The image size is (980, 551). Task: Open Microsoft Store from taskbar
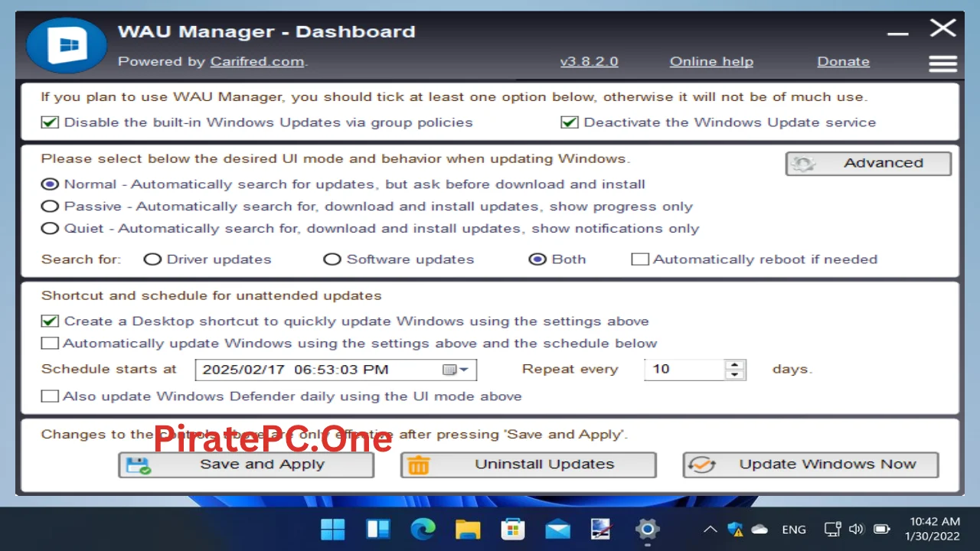512,529
